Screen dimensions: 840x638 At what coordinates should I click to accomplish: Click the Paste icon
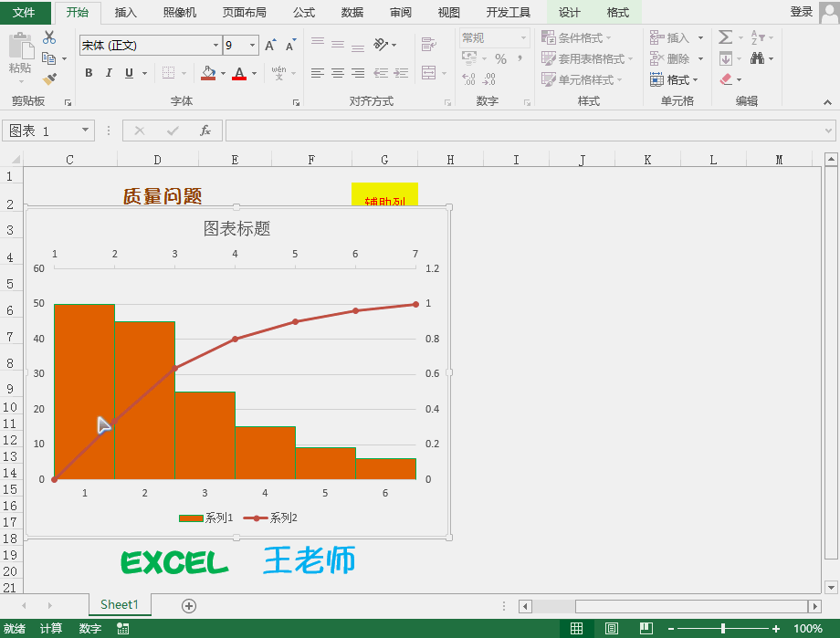(x=21, y=46)
